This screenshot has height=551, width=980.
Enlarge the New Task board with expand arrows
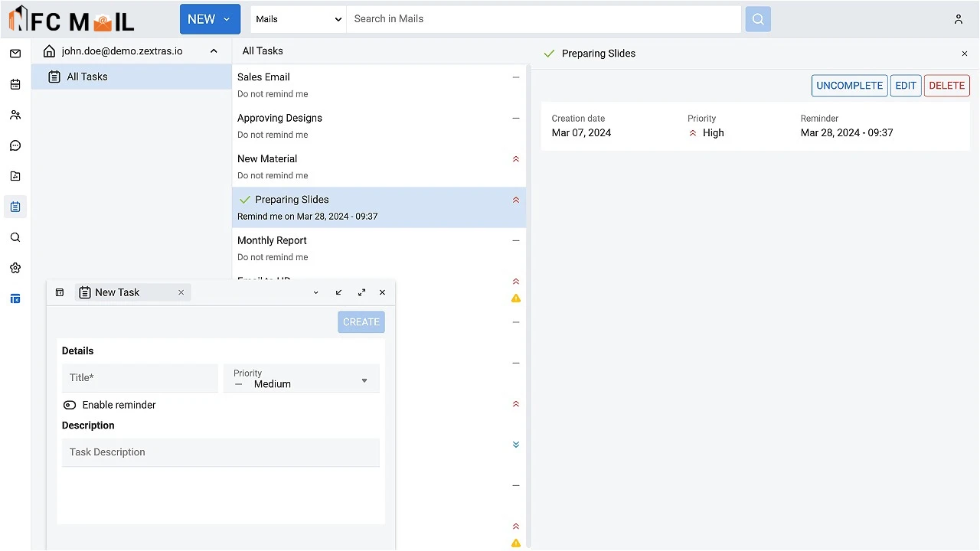tap(361, 292)
